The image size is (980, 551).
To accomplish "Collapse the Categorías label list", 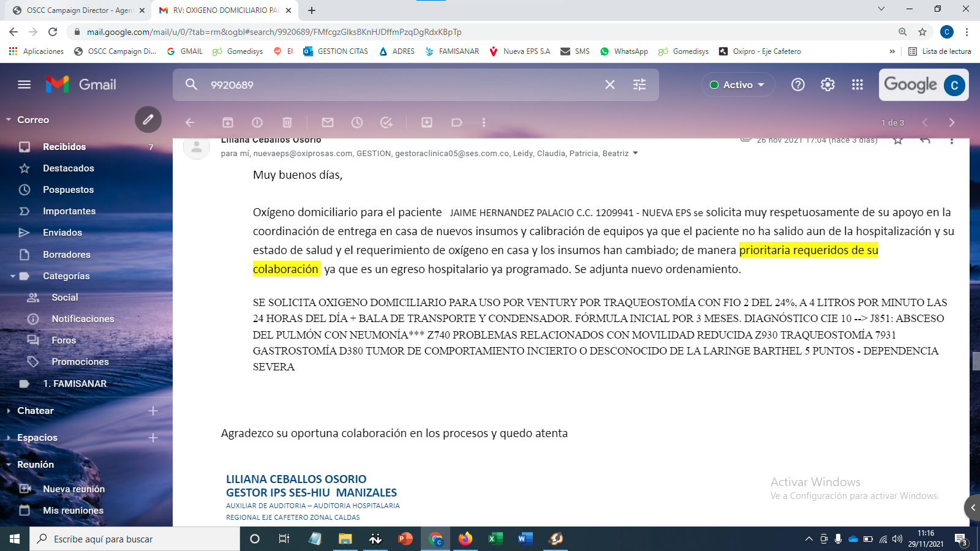I will pyautogui.click(x=13, y=276).
